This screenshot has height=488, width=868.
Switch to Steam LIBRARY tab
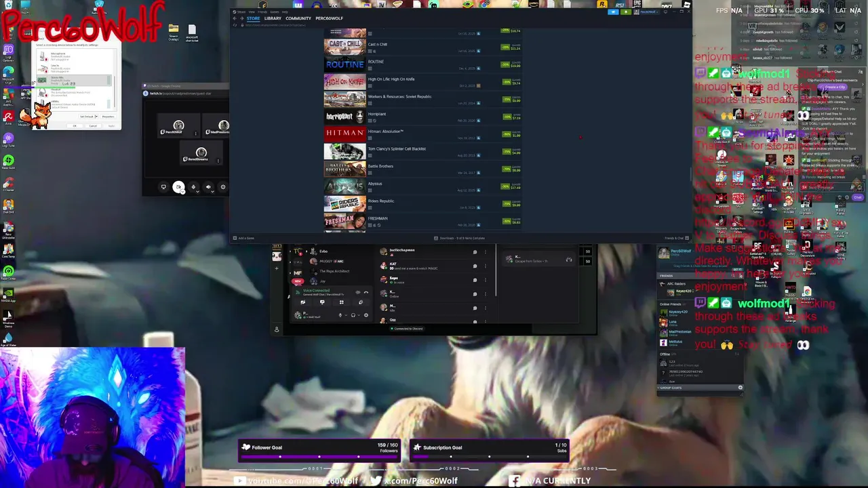pos(273,18)
